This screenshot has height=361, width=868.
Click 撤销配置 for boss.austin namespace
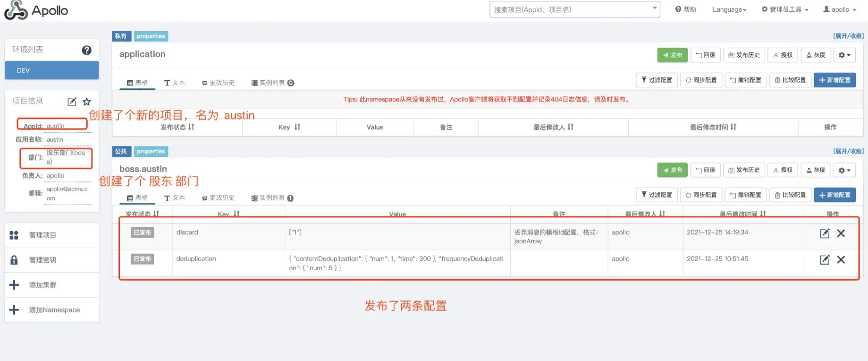746,195
